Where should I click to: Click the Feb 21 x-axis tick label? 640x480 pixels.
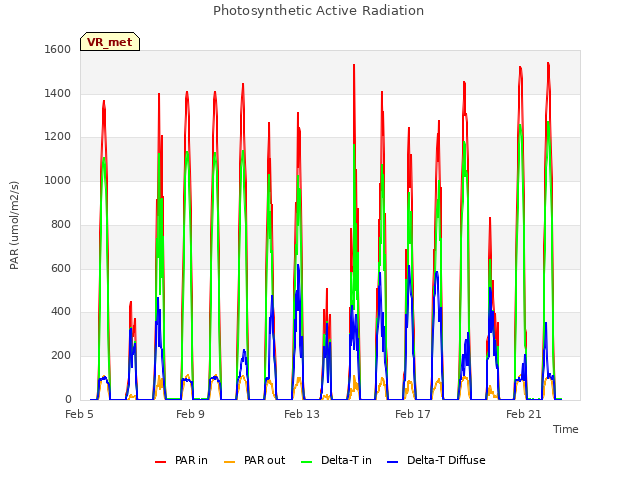[524, 414]
